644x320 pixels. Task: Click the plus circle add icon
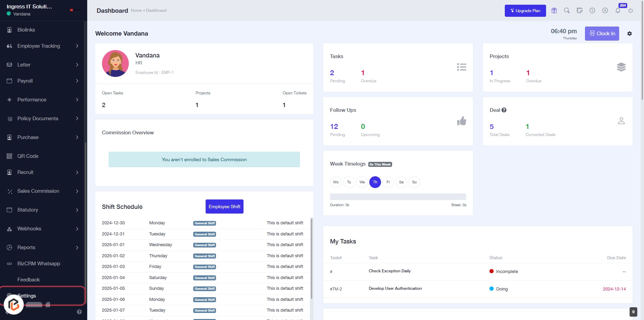(x=605, y=10)
